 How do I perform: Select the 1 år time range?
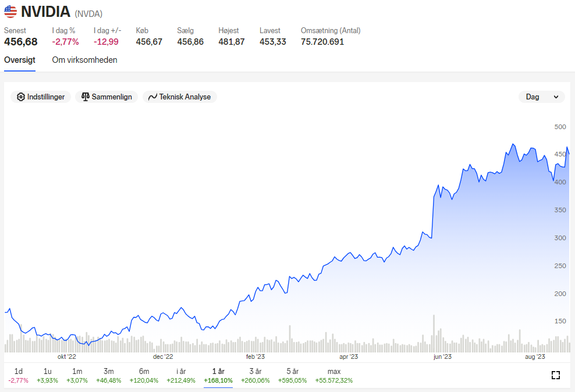[218, 376]
